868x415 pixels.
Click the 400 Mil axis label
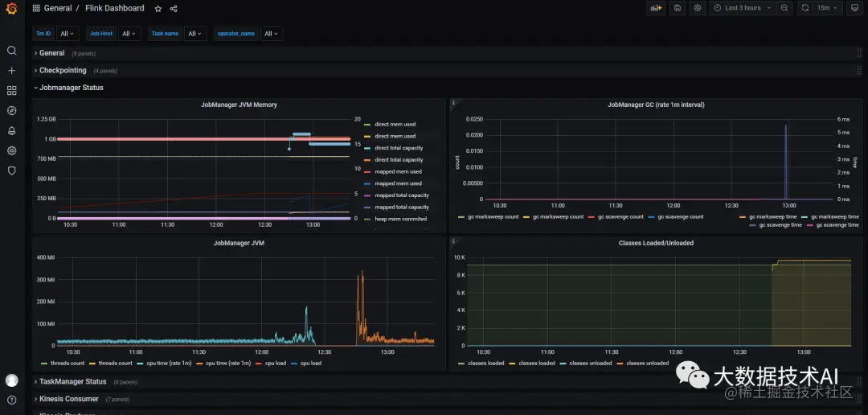coord(47,257)
